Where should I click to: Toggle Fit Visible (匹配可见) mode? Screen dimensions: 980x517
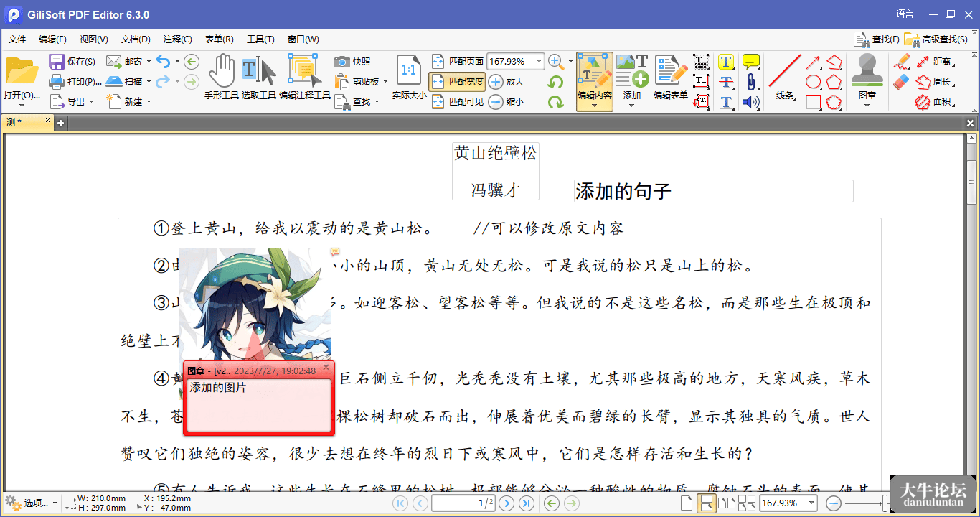tap(458, 102)
